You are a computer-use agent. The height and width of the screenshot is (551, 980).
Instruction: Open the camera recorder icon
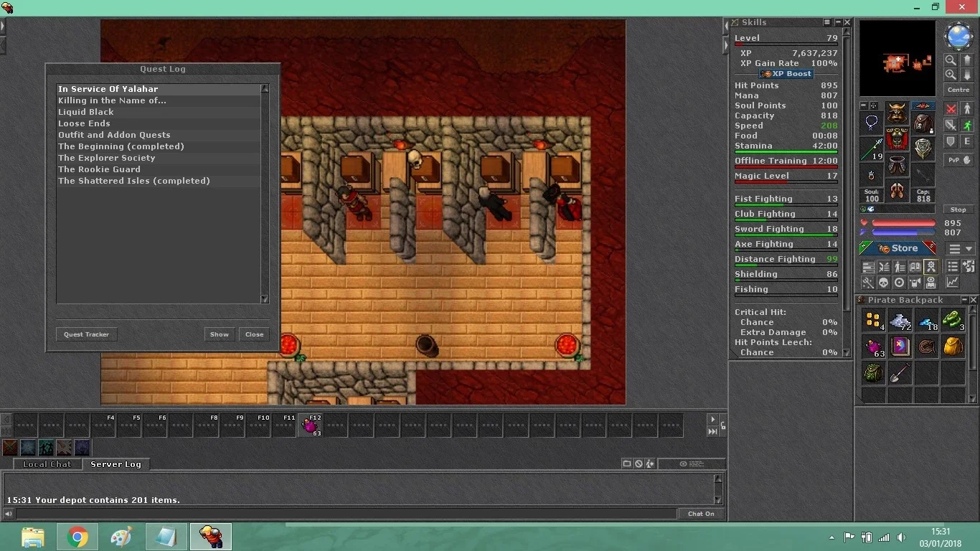915,282
